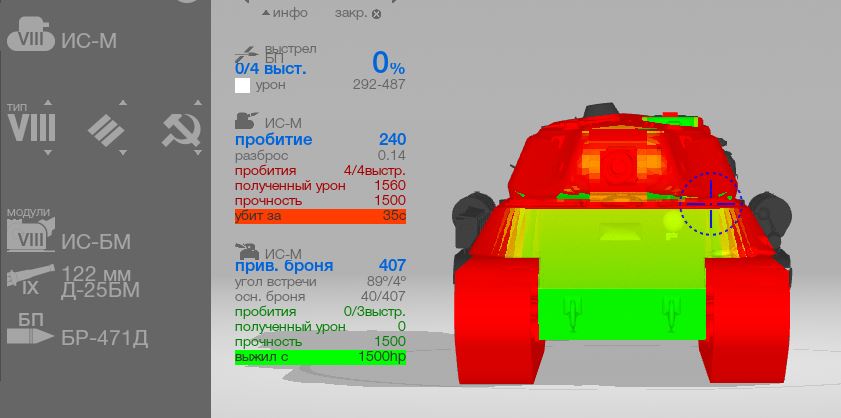This screenshot has height=418, width=841.
Task: Select the ИС-БМ turret label
Action: point(96,243)
